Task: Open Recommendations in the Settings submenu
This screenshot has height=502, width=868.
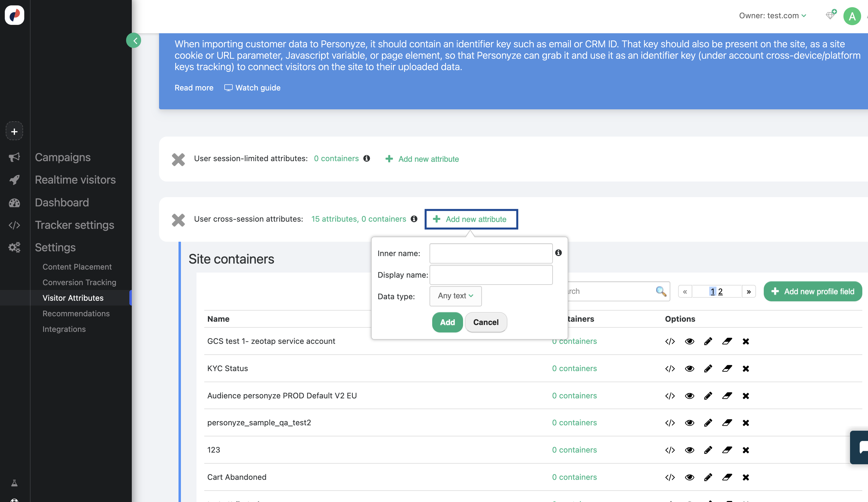Action: click(x=76, y=314)
